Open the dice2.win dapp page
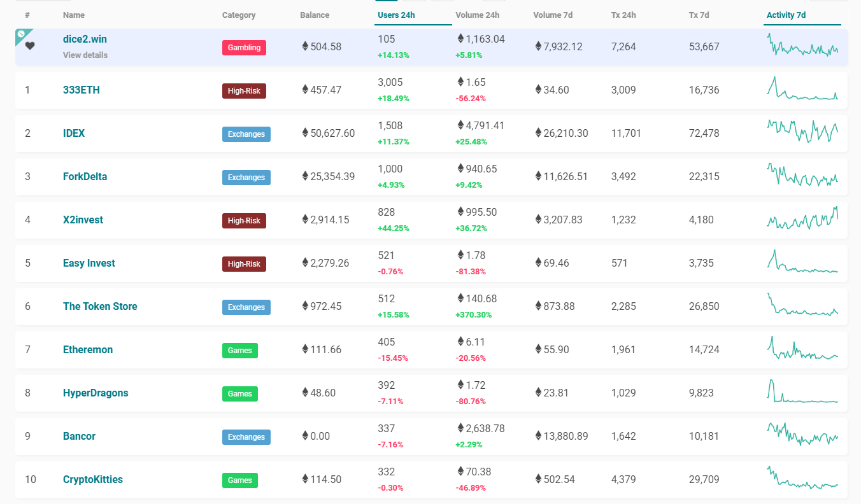Viewport: 861px width, 504px height. click(85, 39)
